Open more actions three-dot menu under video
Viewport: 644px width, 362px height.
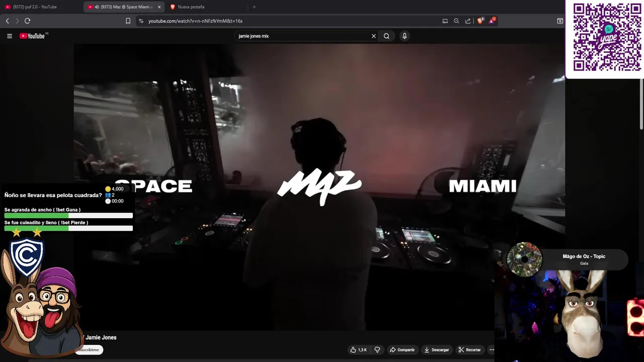click(x=492, y=350)
